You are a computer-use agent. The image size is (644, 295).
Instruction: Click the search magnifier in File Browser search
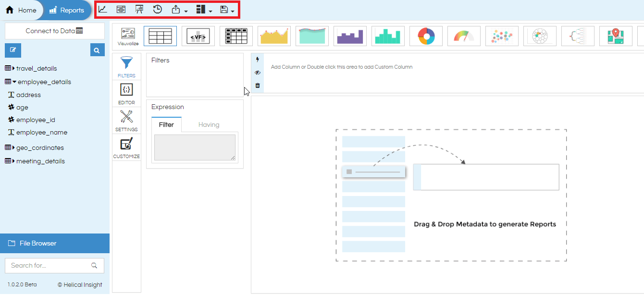pos(94,265)
